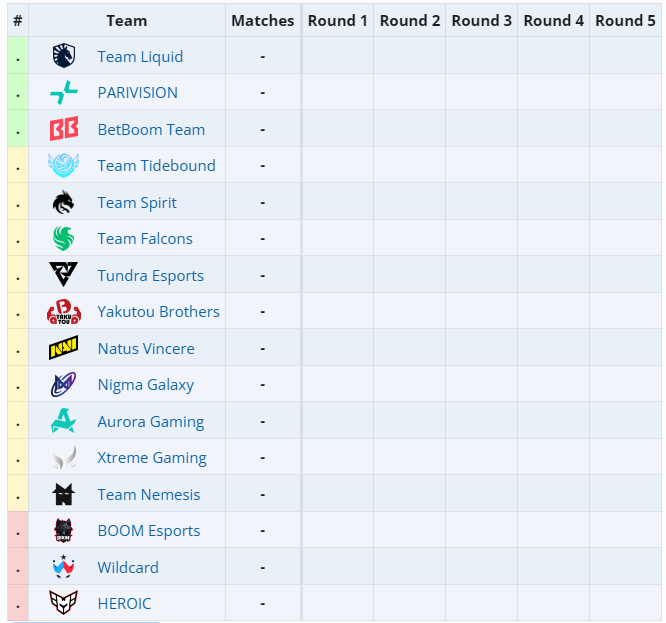The image size is (666, 623).
Task: Click the BetBoom Team logo icon
Action: [x=64, y=129]
